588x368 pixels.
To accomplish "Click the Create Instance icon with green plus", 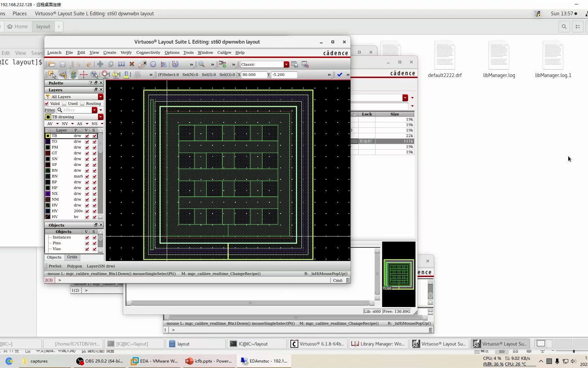I will tap(223, 64).
